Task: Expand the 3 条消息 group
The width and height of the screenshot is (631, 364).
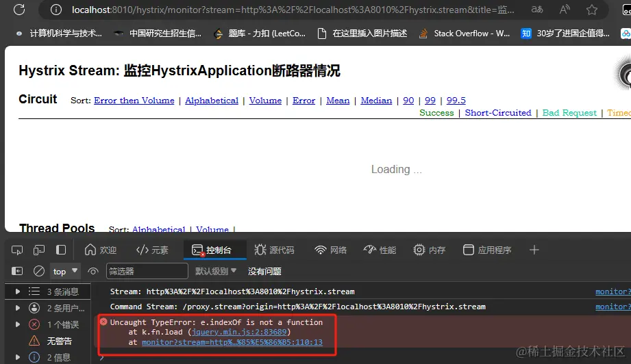Action: (17, 291)
